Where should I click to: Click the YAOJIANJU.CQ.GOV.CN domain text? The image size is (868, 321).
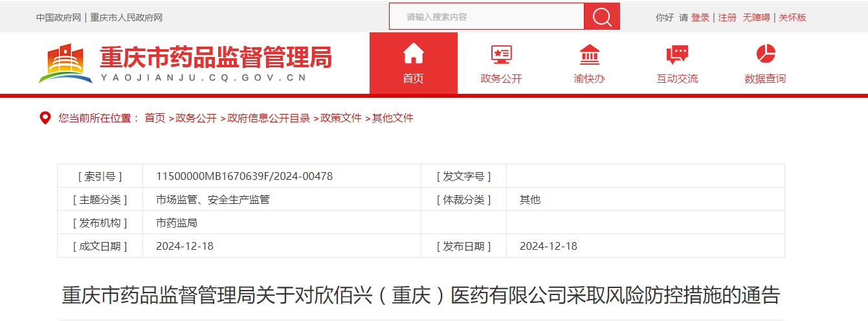tap(203, 78)
